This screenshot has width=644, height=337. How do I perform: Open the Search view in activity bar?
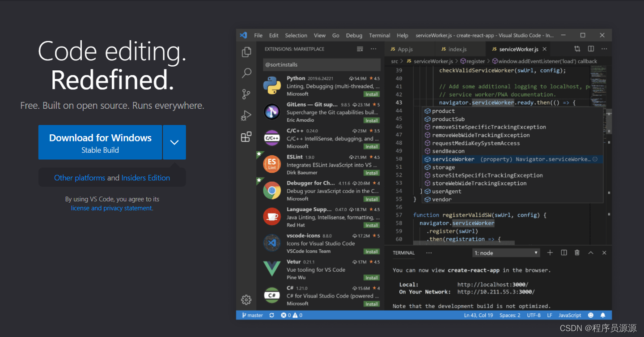tap(246, 73)
